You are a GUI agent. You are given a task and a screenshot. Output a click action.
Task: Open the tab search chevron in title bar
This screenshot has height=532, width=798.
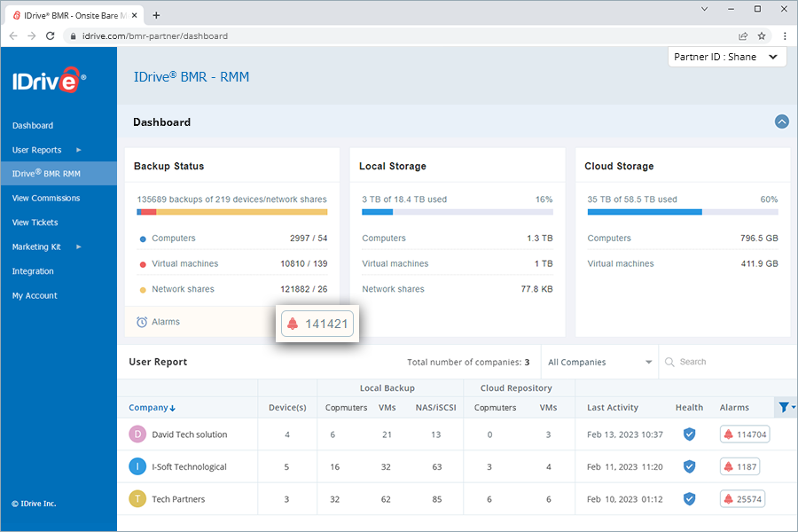[x=704, y=9]
